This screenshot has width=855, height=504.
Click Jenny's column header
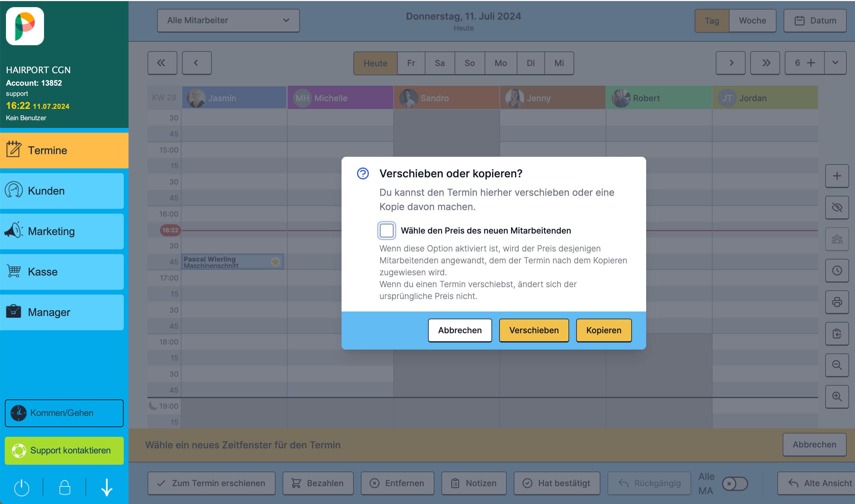pos(553,98)
